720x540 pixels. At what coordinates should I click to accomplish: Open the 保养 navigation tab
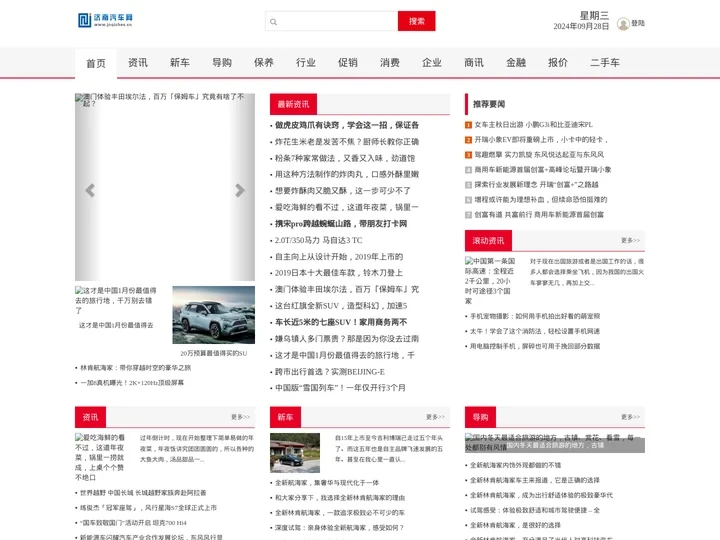[x=264, y=62]
